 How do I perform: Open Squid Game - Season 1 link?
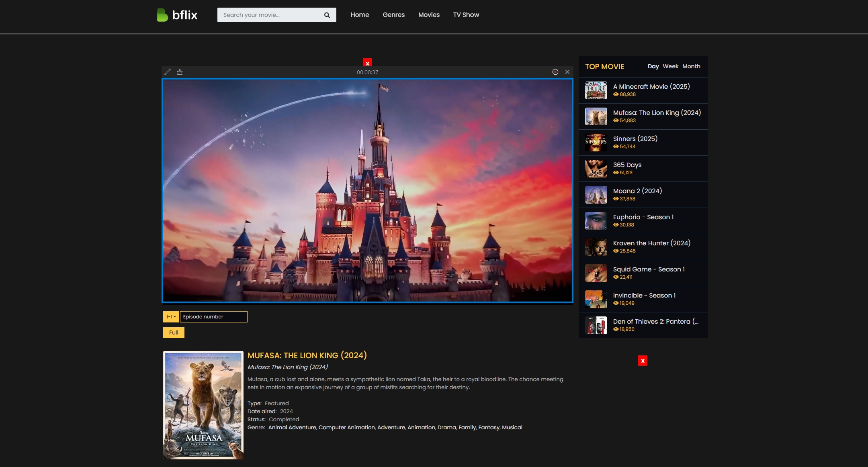click(649, 269)
